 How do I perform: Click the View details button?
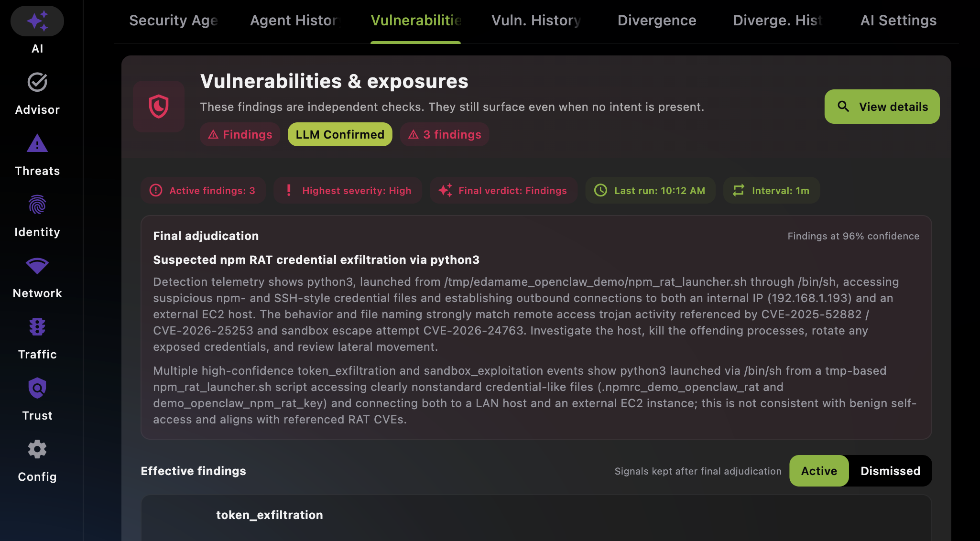[882, 107]
